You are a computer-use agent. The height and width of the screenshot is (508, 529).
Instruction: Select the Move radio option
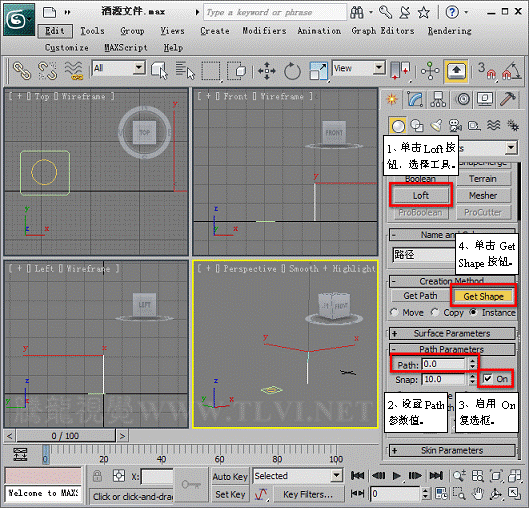394,312
